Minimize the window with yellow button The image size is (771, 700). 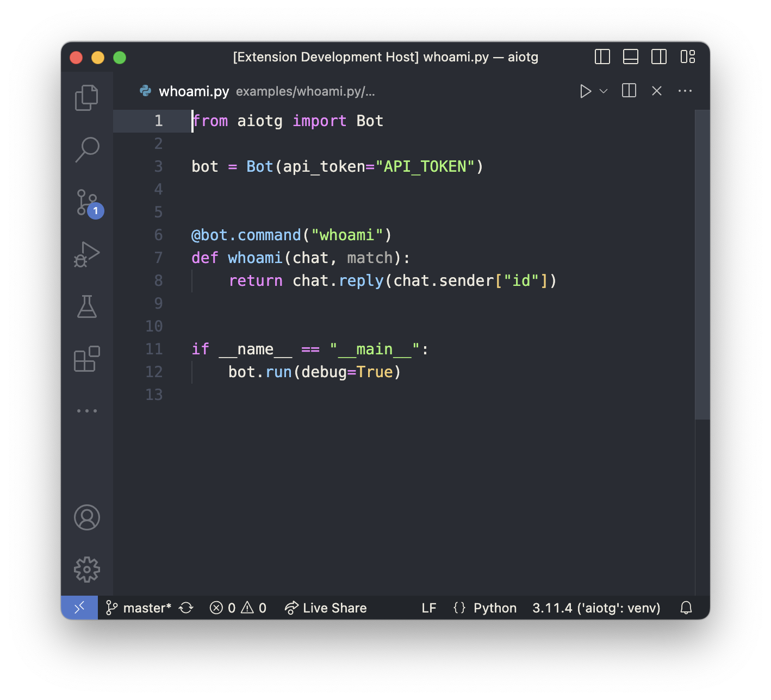pyautogui.click(x=98, y=57)
